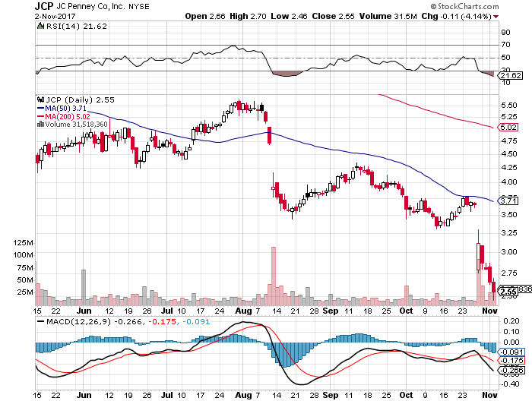Viewport: 532px width, 401px height.
Task: Click the 2.55 last price tag
Action: [x=505, y=291]
